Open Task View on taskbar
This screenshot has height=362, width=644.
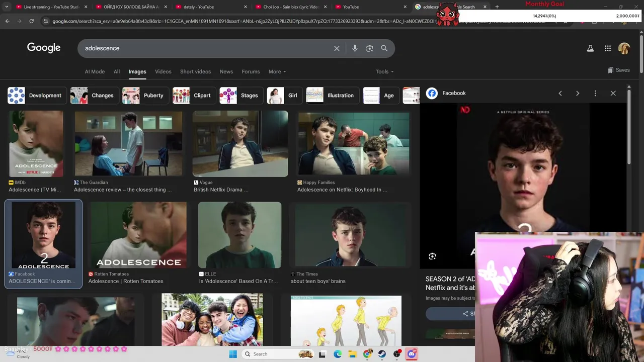point(323,354)
